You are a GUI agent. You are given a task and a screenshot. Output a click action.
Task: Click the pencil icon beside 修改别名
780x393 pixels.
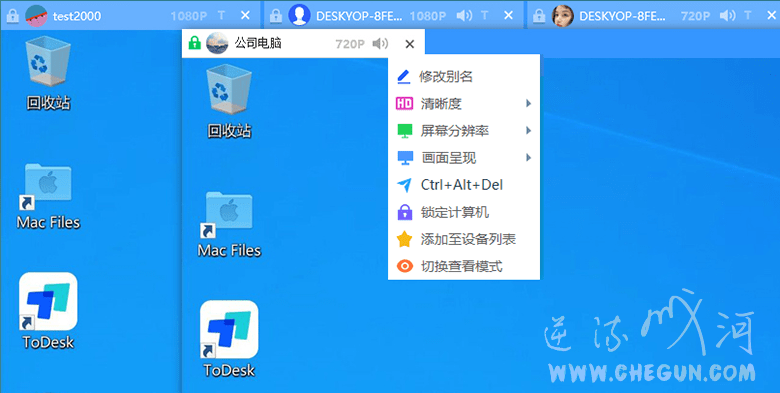pyautogui.click(x=403, y=77)
